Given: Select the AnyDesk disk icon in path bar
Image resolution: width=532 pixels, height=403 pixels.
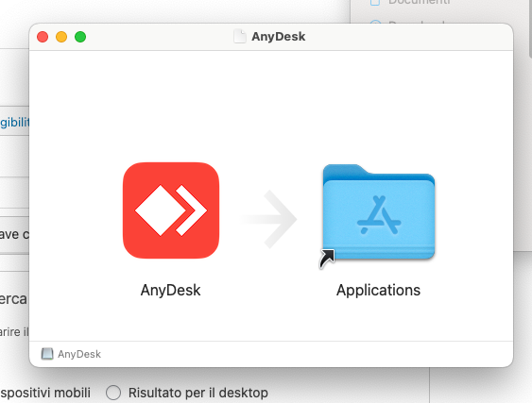Looking at the screenshot, I should [47, 354].
